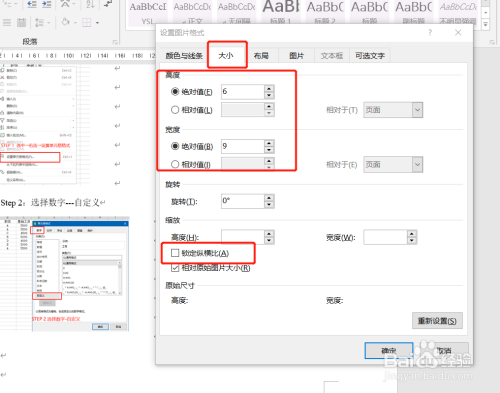Open the Shading color dropdown arrow
The image size is (500, 393).
coord(75,23)
